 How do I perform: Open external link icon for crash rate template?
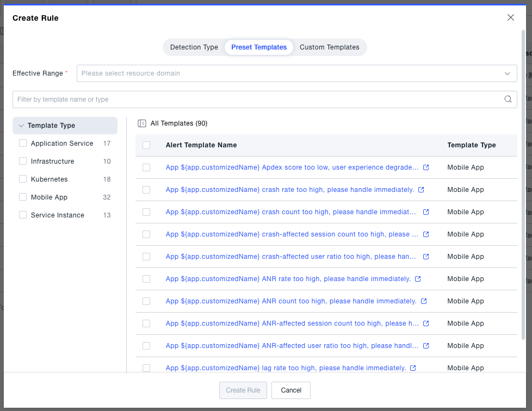pyautogui.click(x=421, y=190)
